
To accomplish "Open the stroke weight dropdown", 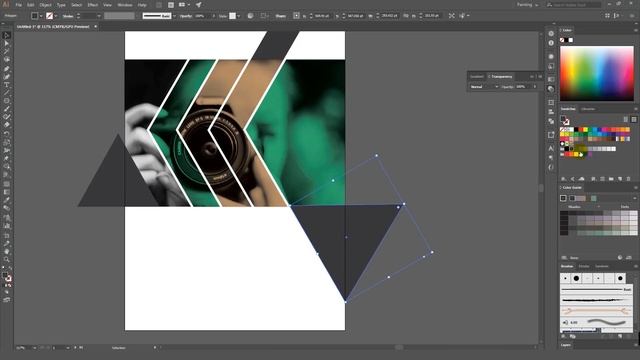I will (x=99, y=16).
